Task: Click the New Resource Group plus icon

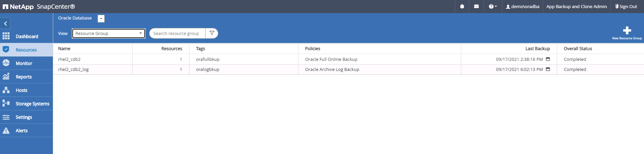Action: [x=627, y=30]
